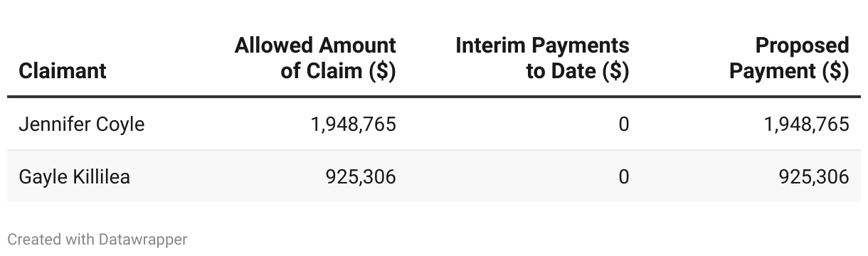Viewport: 868px width, 256px height.
Task: Click the 'Payment ($)' header line
Action: click(790, 71)
